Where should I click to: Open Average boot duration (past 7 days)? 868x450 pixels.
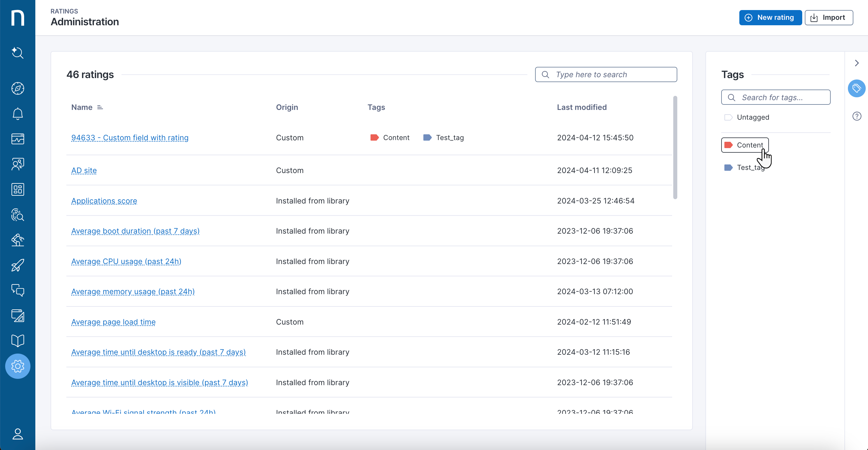click(135, 231)
